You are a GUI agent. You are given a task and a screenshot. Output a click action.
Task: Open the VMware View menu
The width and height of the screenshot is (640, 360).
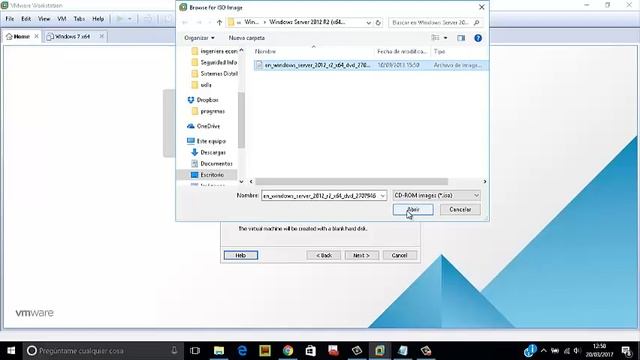tap(44, 19)
